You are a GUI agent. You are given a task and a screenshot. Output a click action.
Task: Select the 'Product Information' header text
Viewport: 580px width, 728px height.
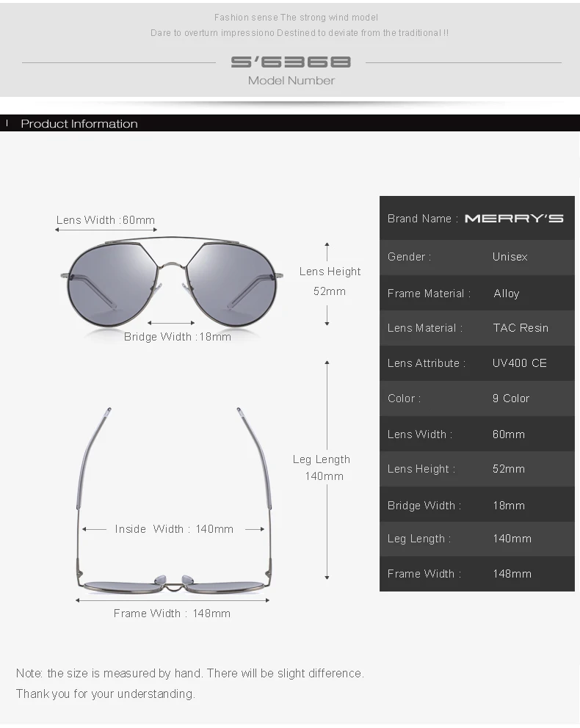pos(79,124)
